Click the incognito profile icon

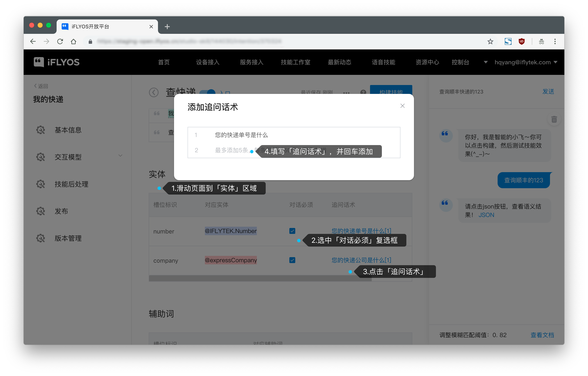click(541, 41)
